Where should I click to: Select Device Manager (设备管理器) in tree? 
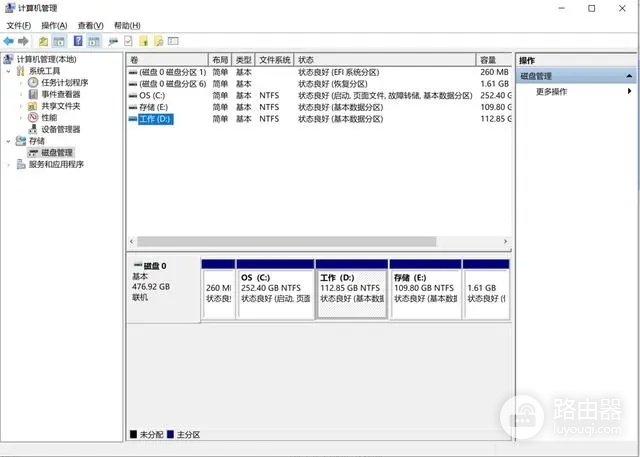tap(60, 129)
